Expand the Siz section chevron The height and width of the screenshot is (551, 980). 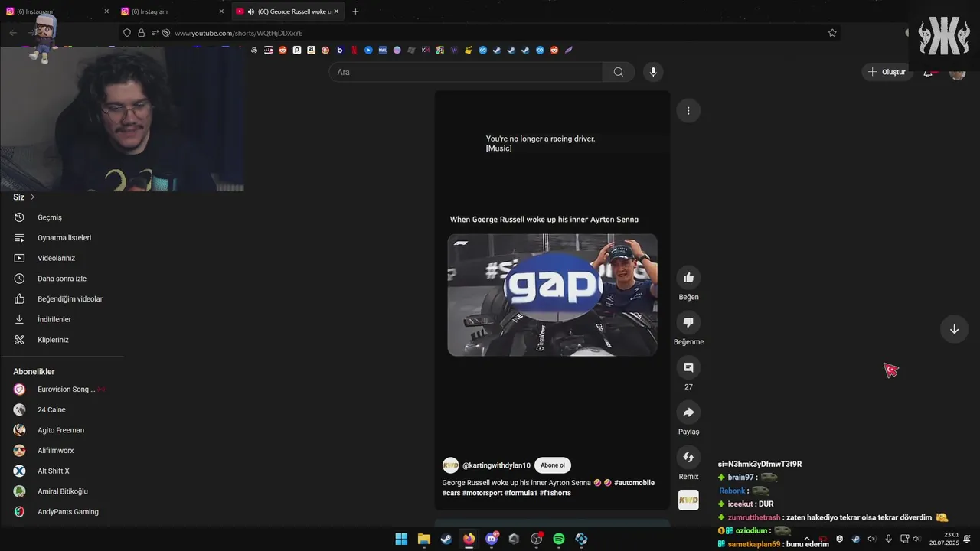(32, 197)
